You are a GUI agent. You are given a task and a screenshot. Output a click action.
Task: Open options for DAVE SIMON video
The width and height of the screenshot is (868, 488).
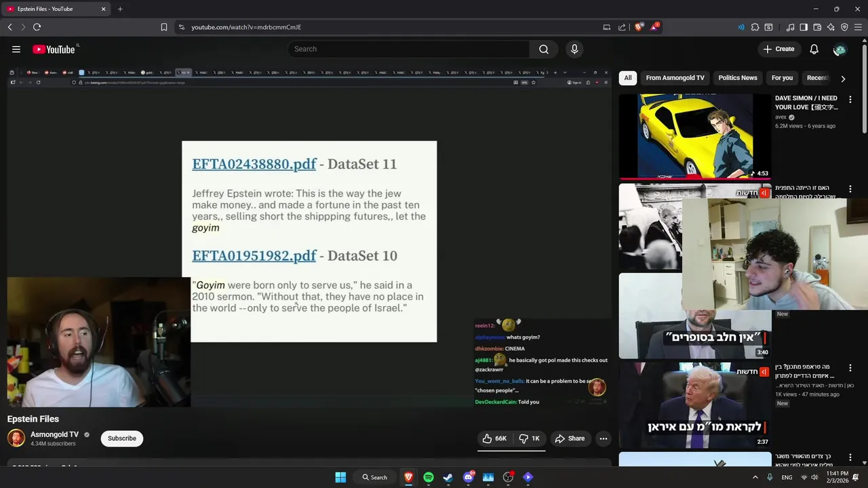pyautogui.click(x=850, y=100)
